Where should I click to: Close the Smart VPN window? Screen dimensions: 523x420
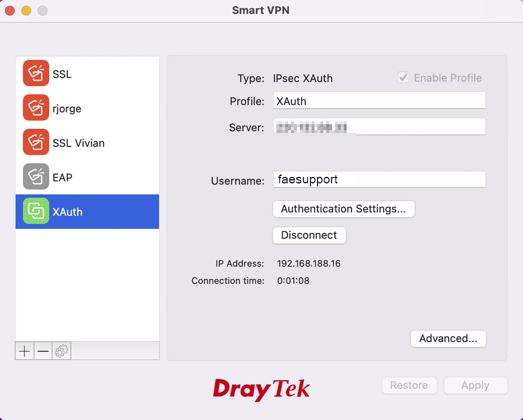pyautogui.click(x=10, y=11)
